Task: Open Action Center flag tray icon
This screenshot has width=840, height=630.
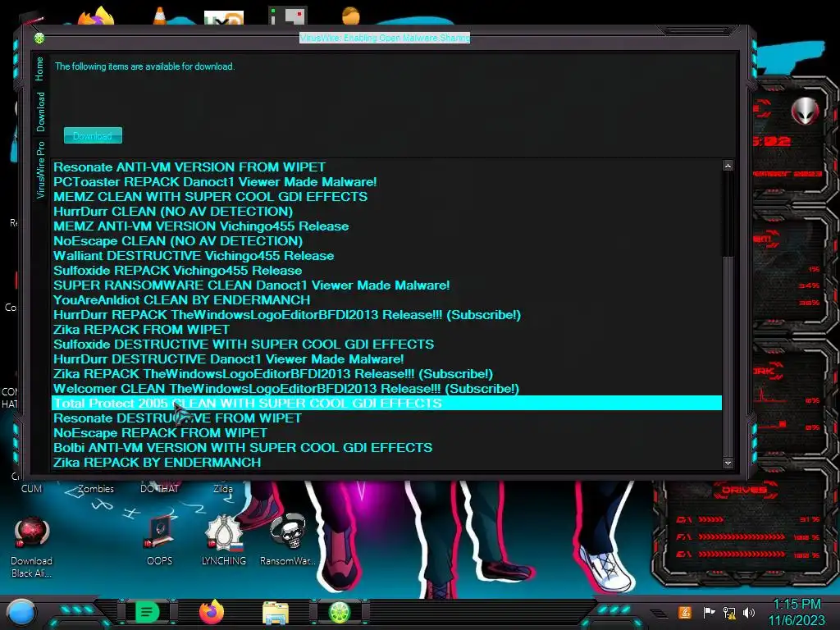Action: click(x=709, y=612)
